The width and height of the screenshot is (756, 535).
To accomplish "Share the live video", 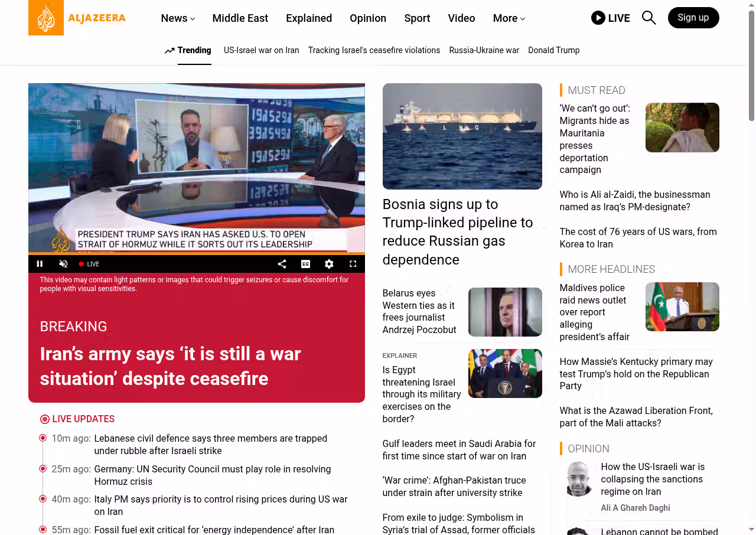I will (x=282, y=264).
